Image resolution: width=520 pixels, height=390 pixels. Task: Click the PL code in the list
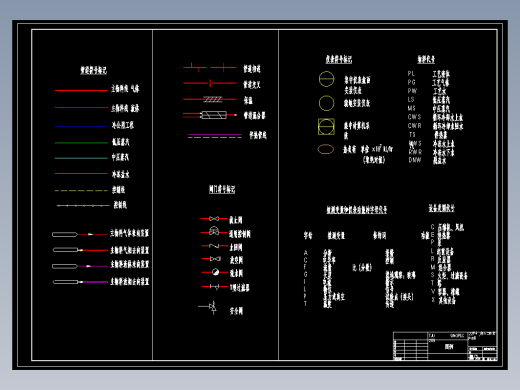(411, 74)
